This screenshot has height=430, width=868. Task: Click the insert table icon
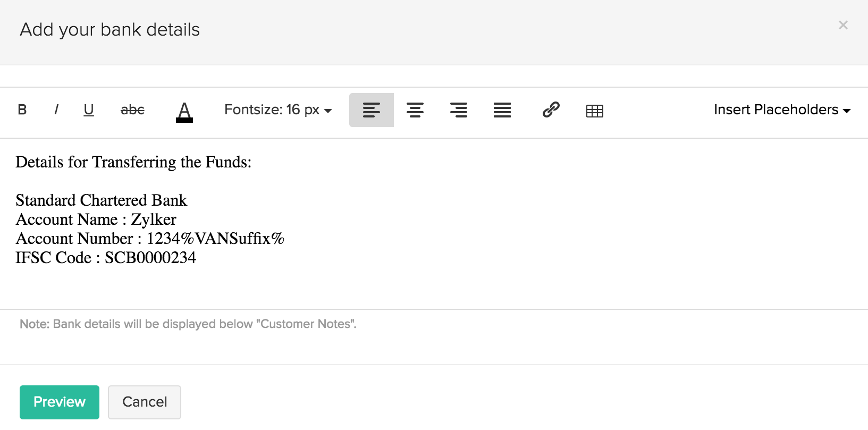[x=594, y=111]
